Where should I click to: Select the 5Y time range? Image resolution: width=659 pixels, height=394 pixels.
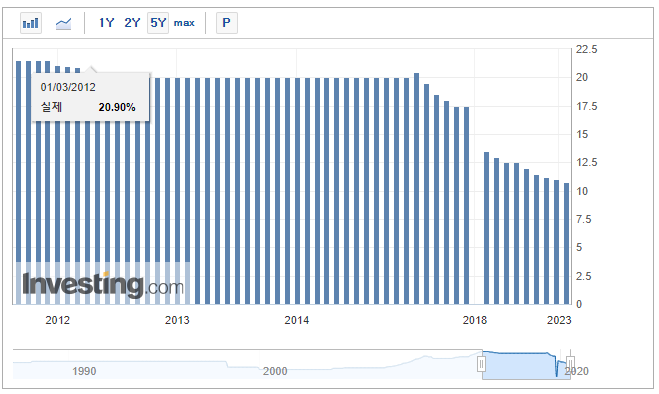click(158, 23)
